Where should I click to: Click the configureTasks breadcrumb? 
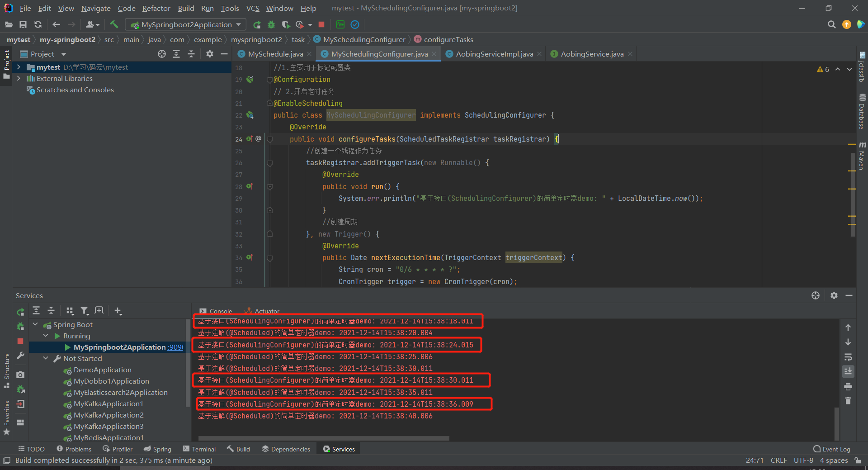pyautogui.click(x=448, y=39)
